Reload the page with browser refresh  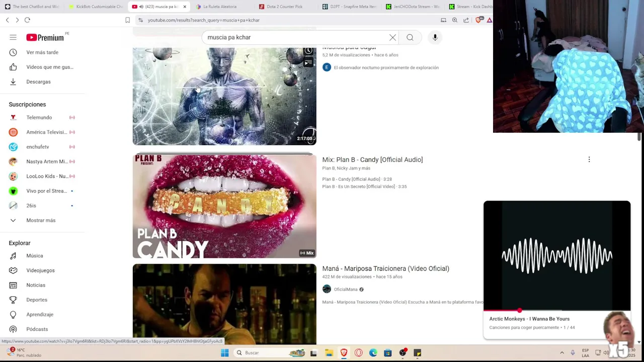[27, 20]
